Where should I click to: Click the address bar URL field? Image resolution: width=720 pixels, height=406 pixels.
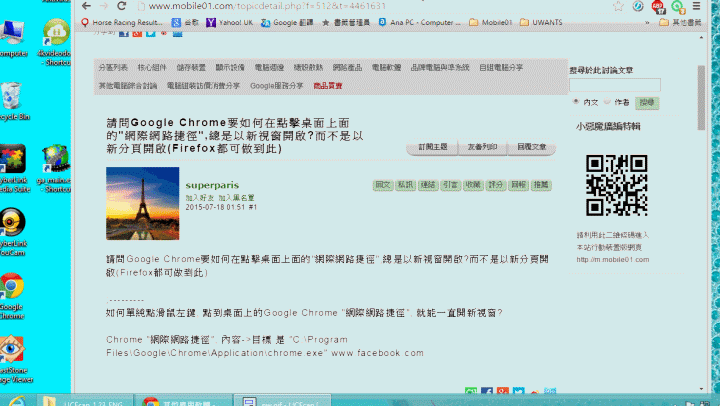(x=372, y=6)
